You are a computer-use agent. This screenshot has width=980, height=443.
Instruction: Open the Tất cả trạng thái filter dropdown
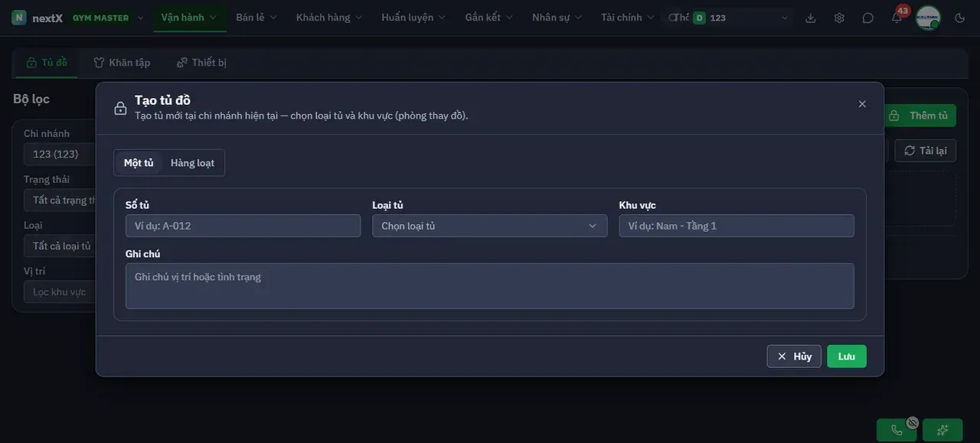tap(60, 200)
